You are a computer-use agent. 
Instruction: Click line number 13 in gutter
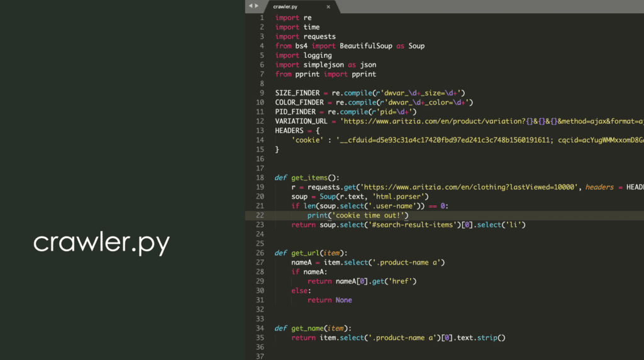coord(260,131)
